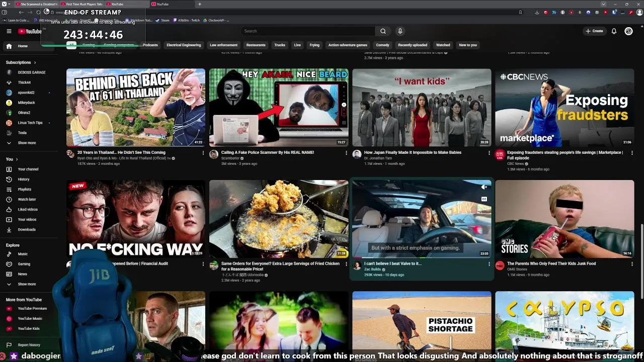
Task: Open Steam bookmark in bookmarks bar
Action: pyautogui.click(x=163, y=21)
